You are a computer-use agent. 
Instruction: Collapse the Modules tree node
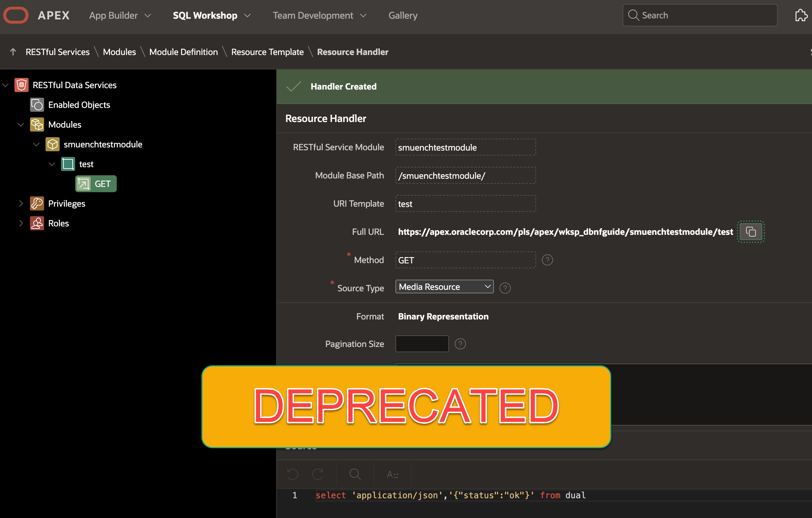(x=21, y=124)
